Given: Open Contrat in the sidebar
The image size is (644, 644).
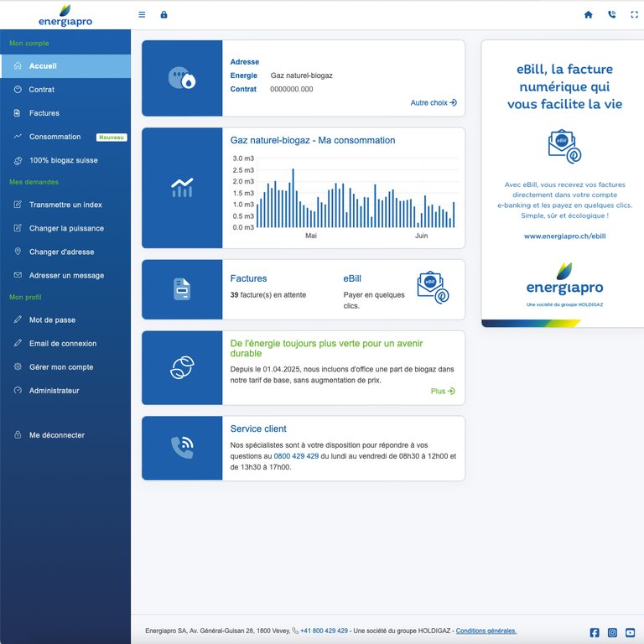Looking at the screenshot, I should tap(65, 90).
